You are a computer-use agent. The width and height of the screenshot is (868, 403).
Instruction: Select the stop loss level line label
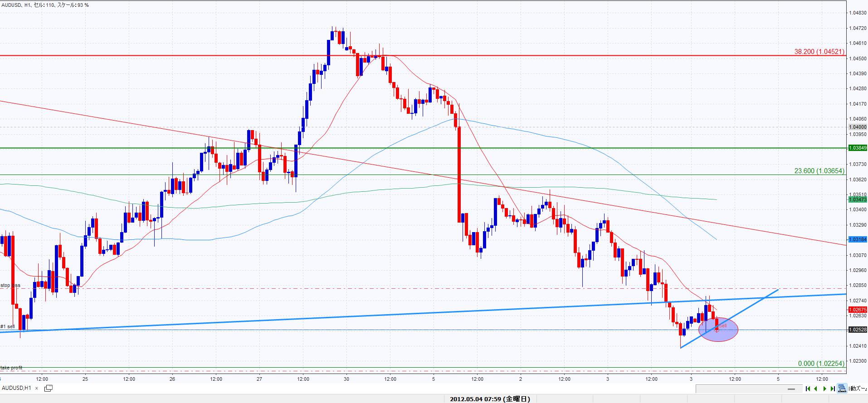click(10, 285)
